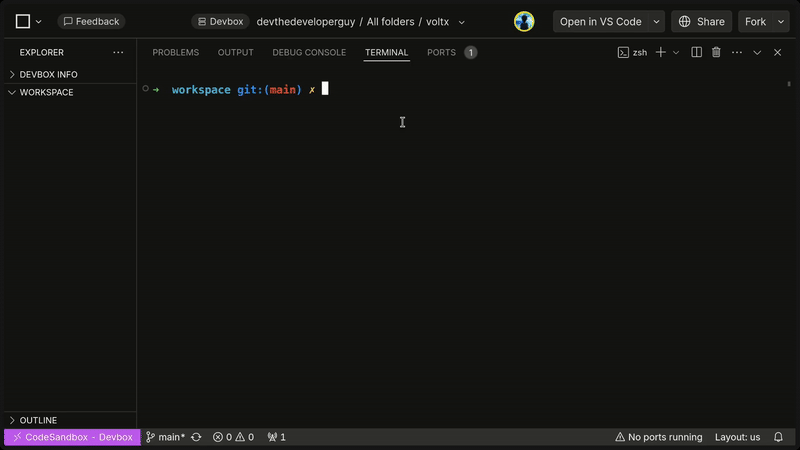Open Explorer more actions ellipsis

pos(118,52)
